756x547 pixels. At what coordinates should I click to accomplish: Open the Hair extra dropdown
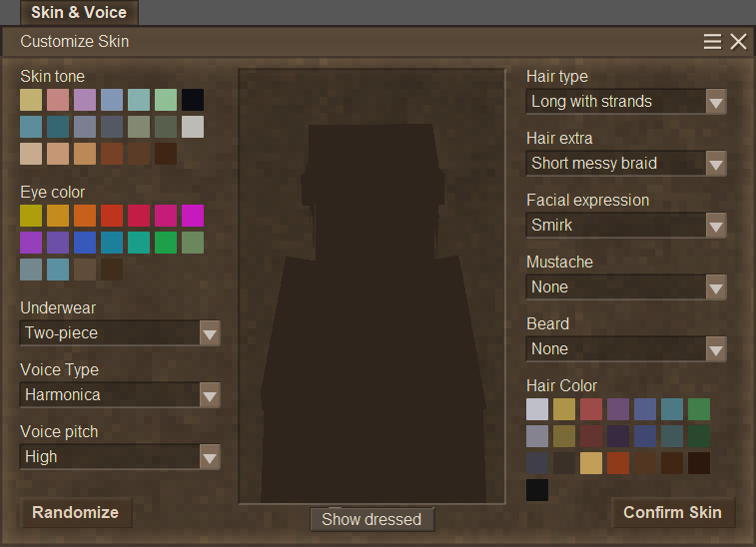(626, 164)
